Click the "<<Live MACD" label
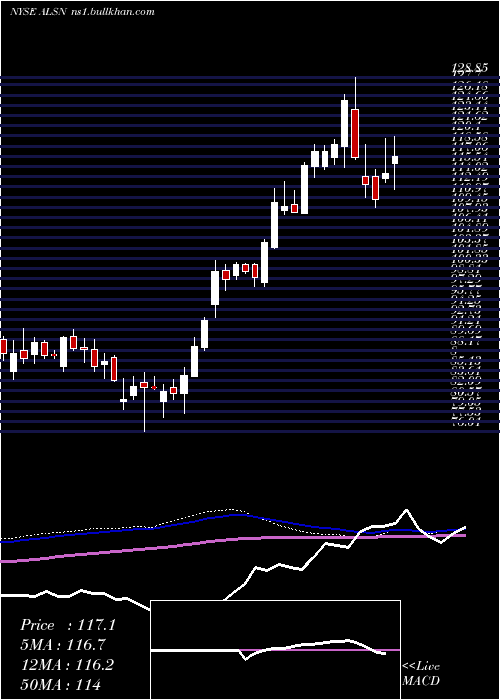Image resolution: width=500 pixels, height=700 pixels. 421,674
